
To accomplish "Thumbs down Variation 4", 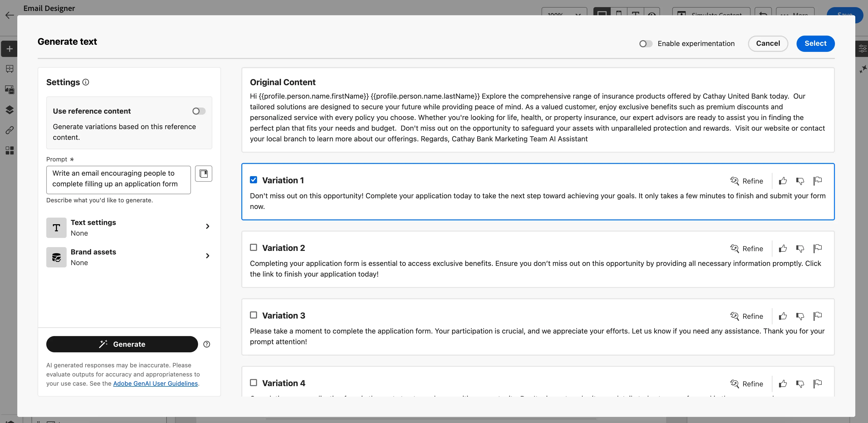I will click(x=800, y=384).
